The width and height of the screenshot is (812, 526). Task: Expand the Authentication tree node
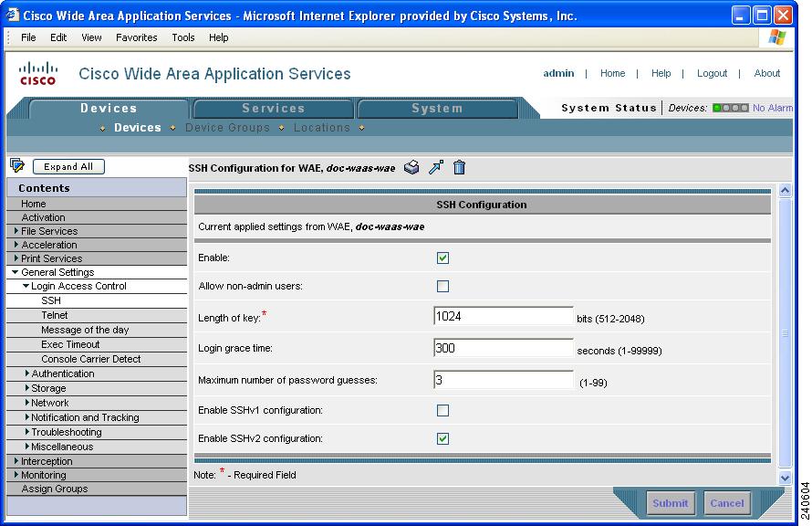pos(27,373)
